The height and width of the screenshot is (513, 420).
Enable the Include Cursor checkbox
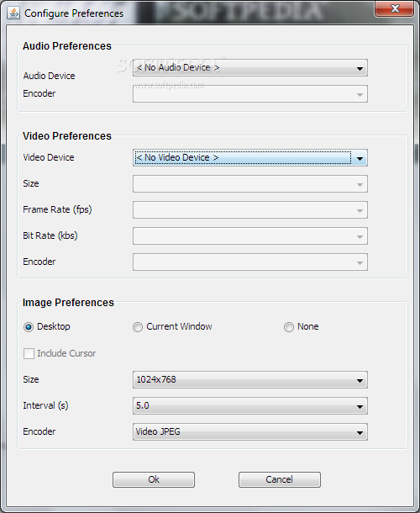point(29,353)
